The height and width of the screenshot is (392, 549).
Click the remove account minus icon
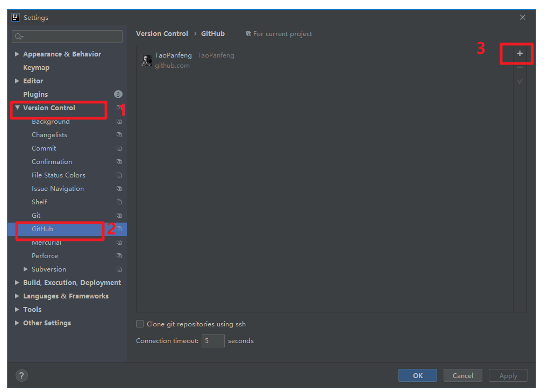[x=520, y=67]
